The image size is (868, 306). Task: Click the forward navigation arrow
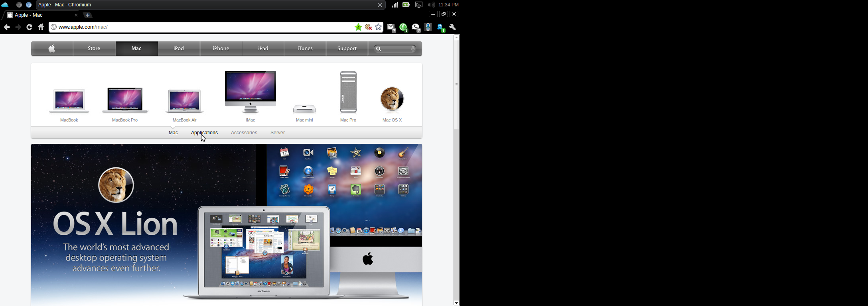point(18,27)
